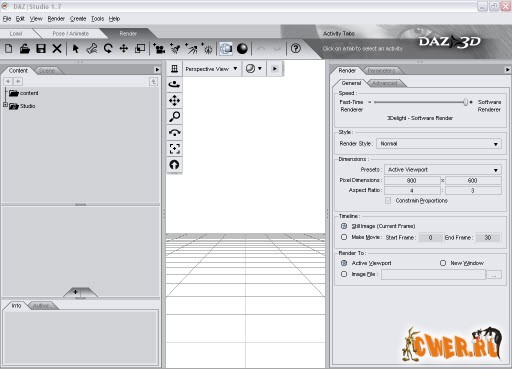The width and height of the screenshot is (512, 369).
Task: Add a new camera with the camera icon
Action: (159, 49)
